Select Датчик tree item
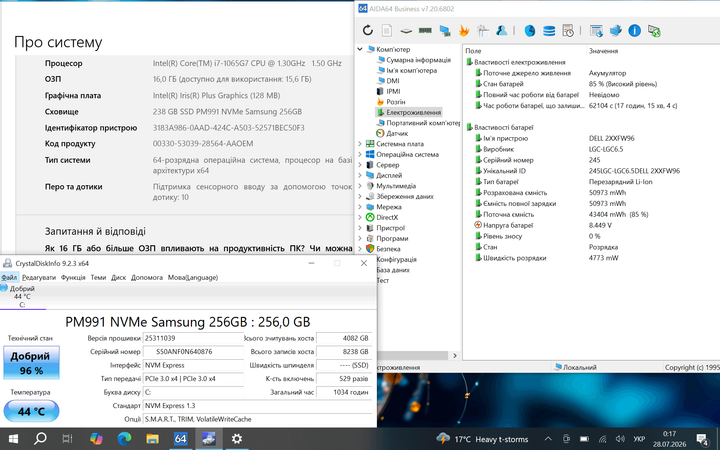This screenshot has height=450, width=720. pos(397,133)
